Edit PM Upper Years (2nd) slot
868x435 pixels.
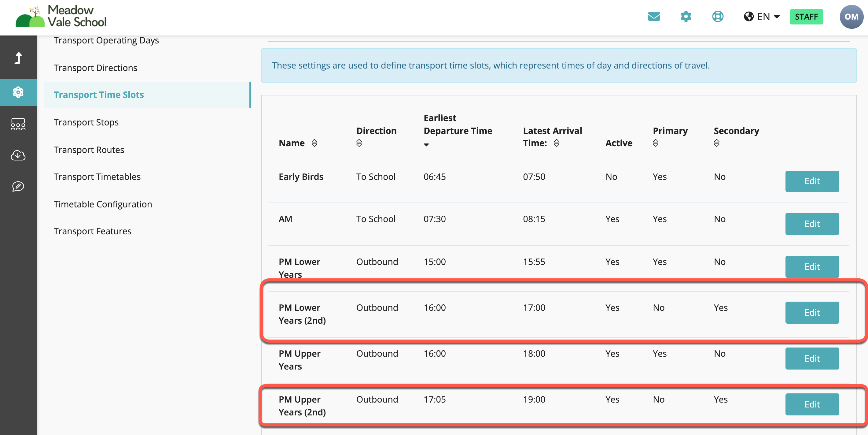(x=812, y=404)
